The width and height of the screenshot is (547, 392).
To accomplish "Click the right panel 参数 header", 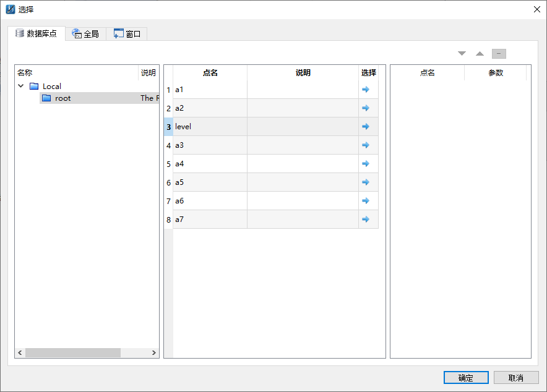I will [496, 72].
